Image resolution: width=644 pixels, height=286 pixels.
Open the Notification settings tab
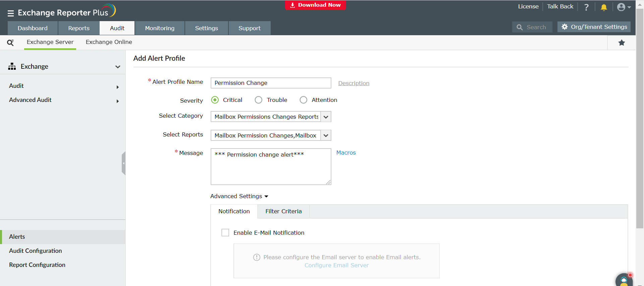coord(234,211)
